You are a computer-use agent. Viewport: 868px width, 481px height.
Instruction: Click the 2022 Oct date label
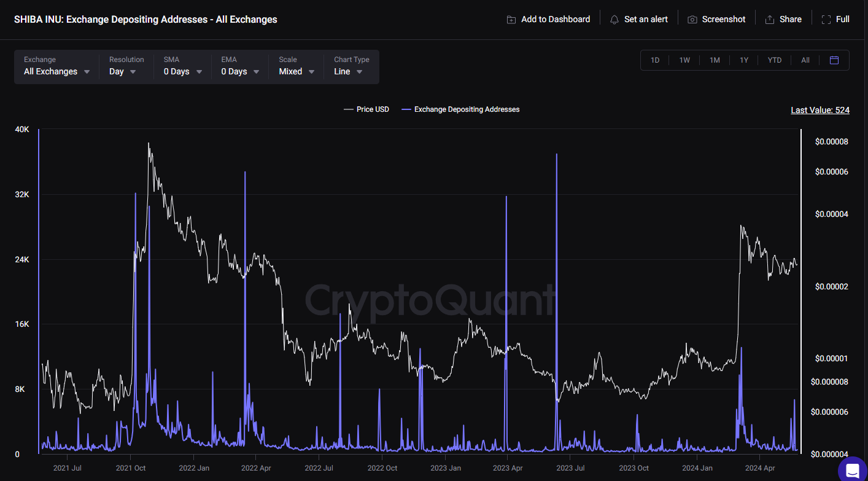pos(382,468)
